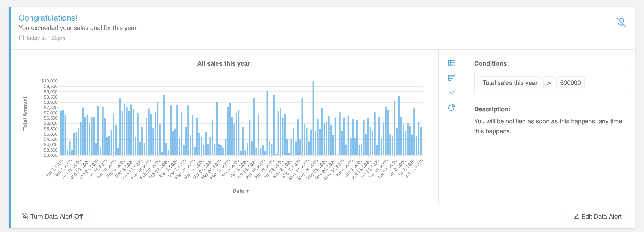
Task: Click the 500000 condition value
Action: 570,83
